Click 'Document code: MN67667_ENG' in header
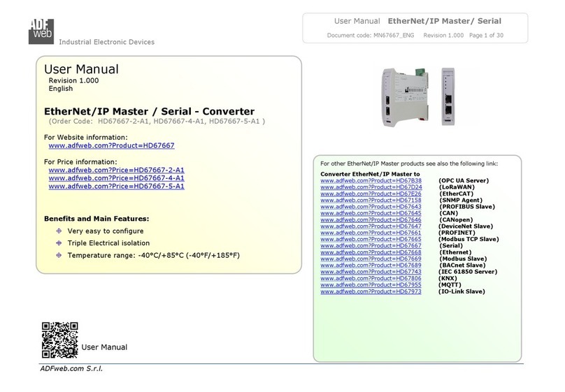 click(371, 35)
